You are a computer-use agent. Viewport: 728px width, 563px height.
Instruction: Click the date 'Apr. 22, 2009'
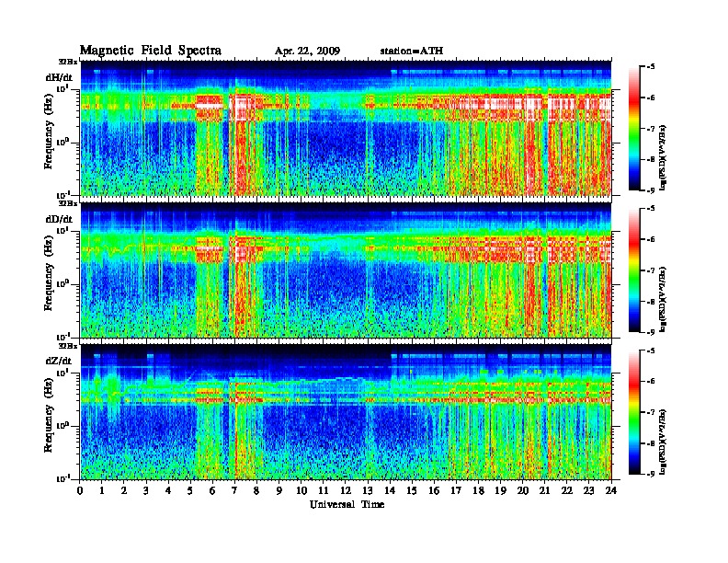pyautogui.click(x=307, y=52)
